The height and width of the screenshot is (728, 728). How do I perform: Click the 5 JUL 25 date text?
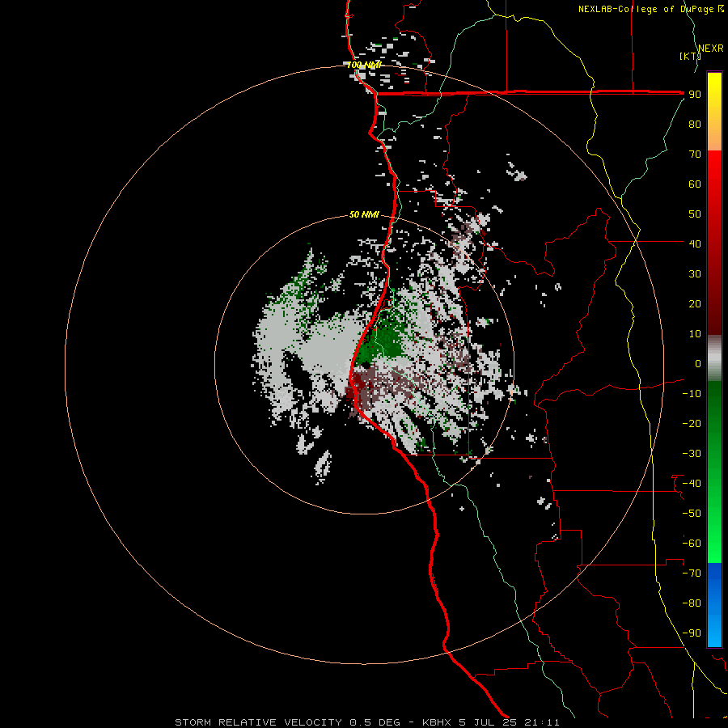click(x=488, y=722)
